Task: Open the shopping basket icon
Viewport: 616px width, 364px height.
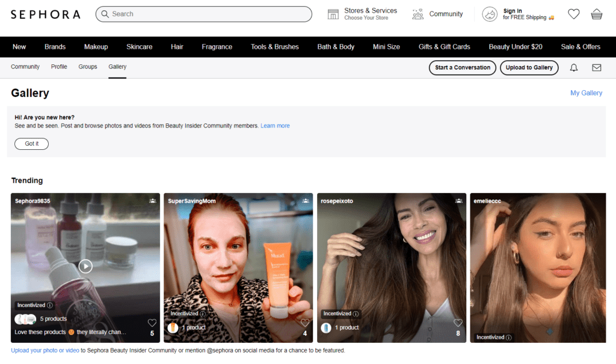Action: tap(596, 14)
